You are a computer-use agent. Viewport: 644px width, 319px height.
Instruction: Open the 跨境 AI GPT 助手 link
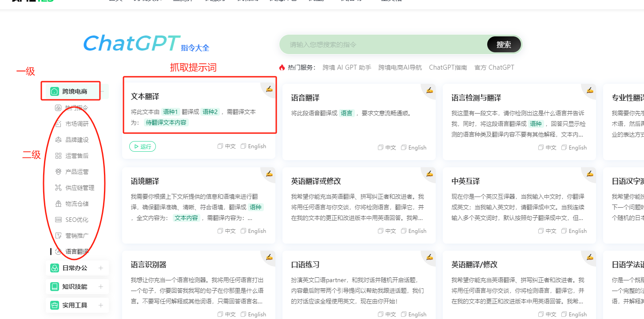(x=347, y=67)
